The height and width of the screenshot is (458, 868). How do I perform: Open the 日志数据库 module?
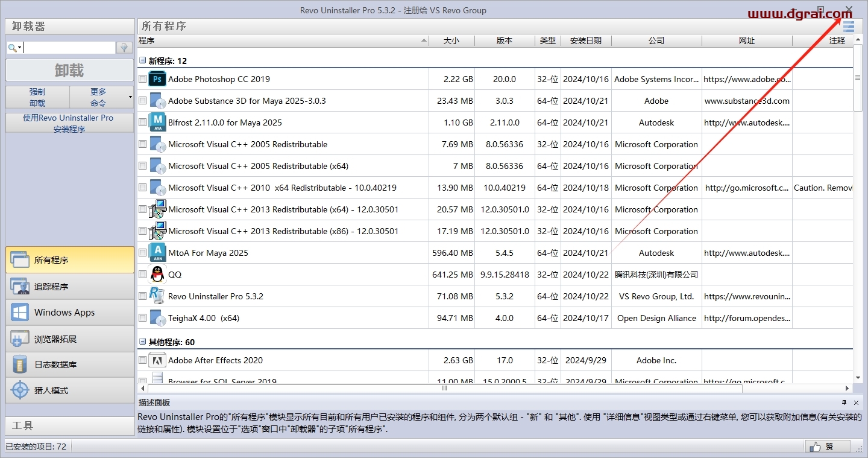[69, 364]
